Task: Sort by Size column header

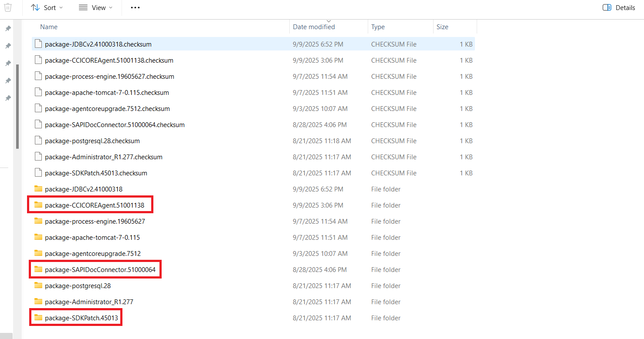Action: [x=442, y=27]
